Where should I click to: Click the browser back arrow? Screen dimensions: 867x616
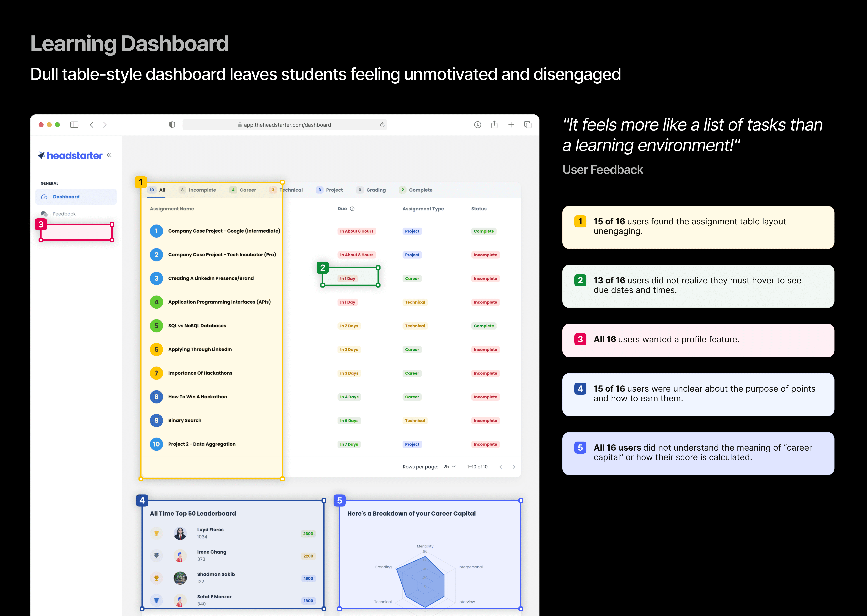coord(92,125)
